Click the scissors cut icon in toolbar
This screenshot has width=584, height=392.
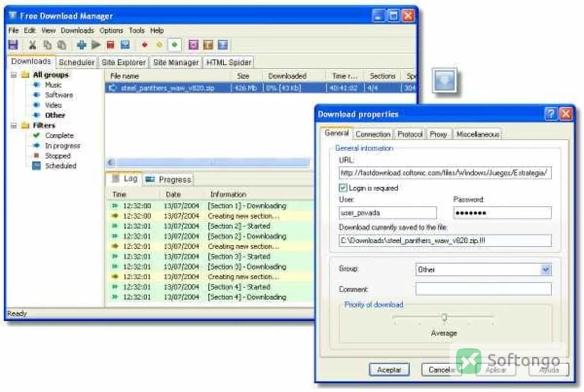pyautogui.click(x=32, y=45)
